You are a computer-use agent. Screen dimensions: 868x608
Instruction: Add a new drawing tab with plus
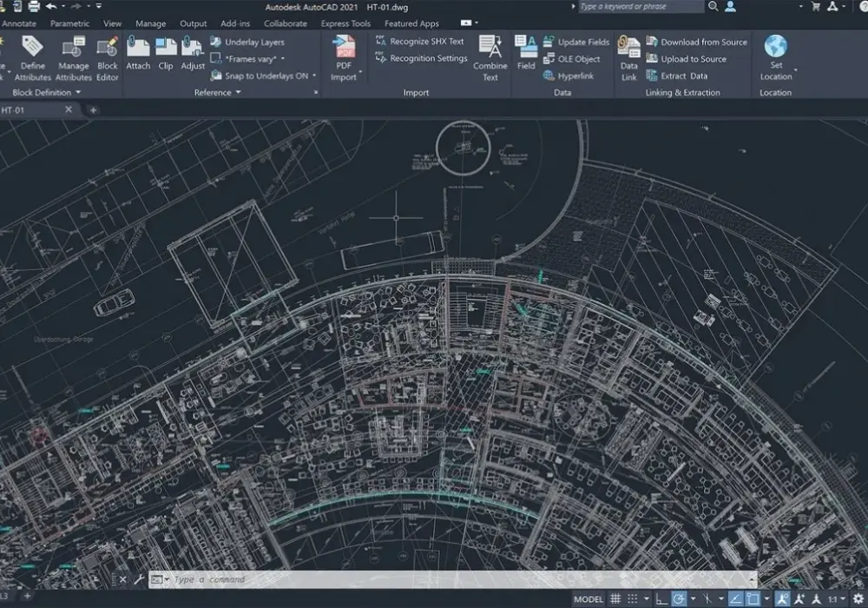(x=93, y=110)
